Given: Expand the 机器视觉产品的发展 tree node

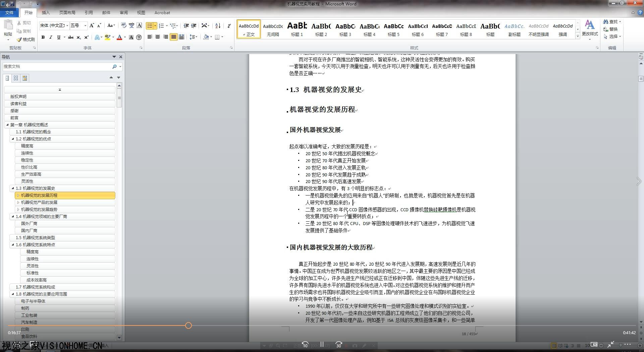Looking at the screenshot, I should 18,202.
